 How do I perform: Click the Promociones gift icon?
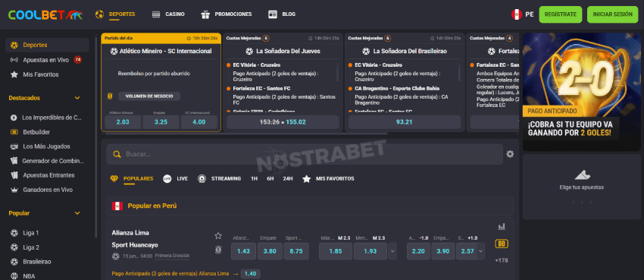point(205,14)
